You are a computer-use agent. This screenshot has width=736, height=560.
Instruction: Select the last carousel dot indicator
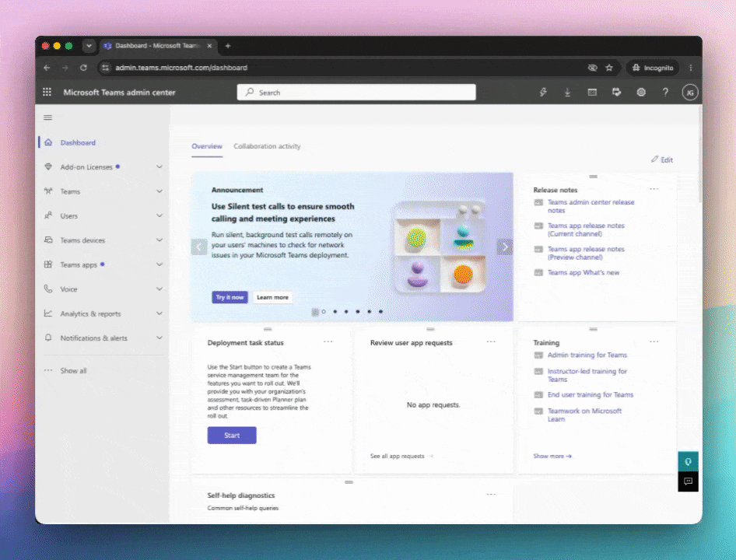coord(380,312)
